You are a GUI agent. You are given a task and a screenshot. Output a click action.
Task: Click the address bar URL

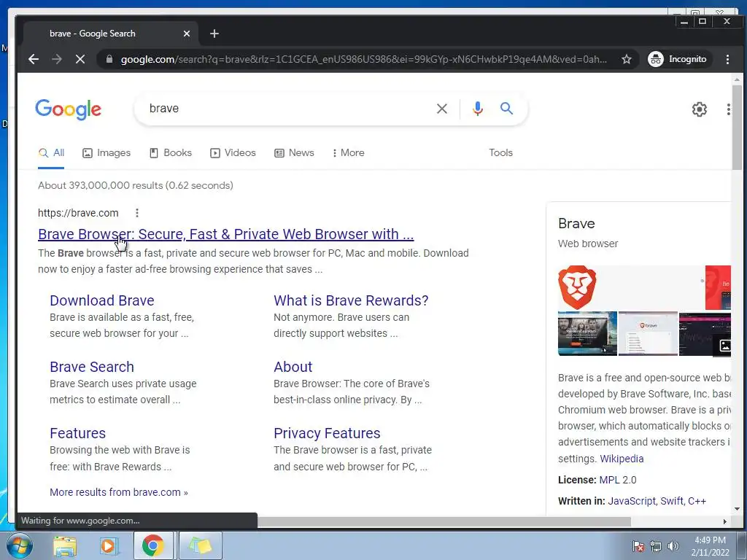[363, 59]
